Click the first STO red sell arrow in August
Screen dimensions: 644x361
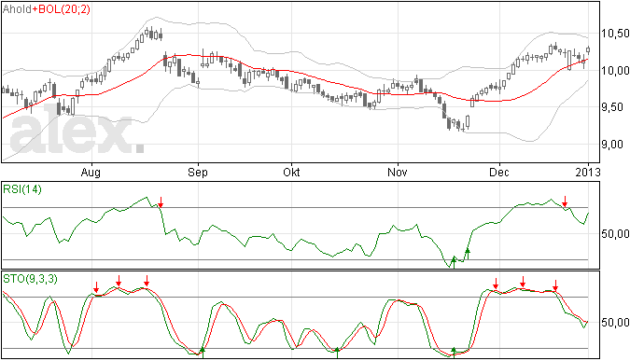pos(96,287)
